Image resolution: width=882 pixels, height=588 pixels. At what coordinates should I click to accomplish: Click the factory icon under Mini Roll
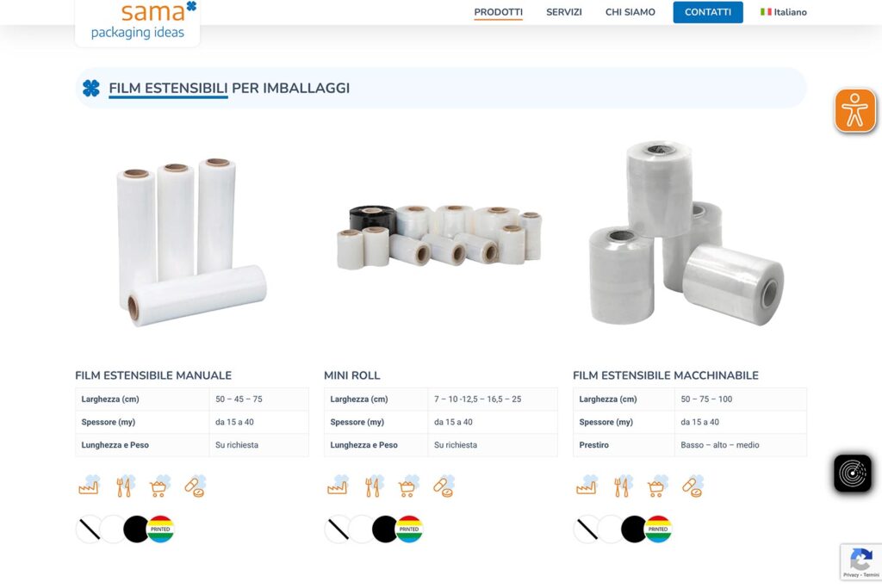click(x=338, y=486)
